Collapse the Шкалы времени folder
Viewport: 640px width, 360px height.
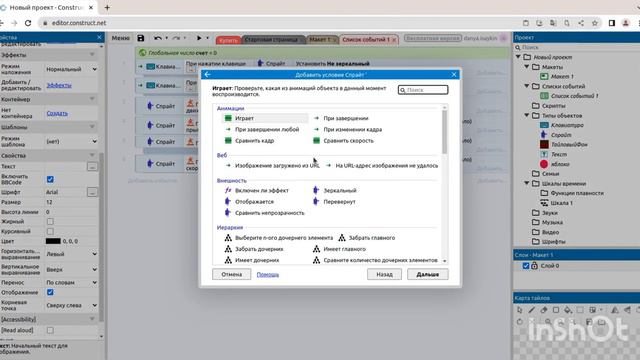point(527,183)
